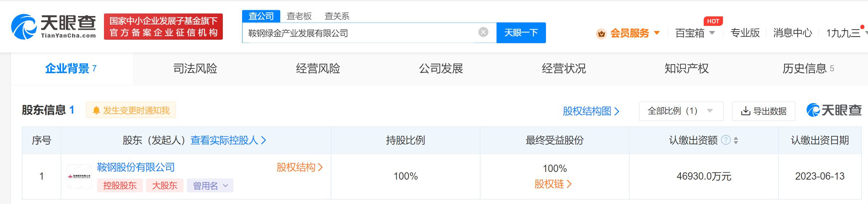Click the member service crown icon
This screenshot has width=868, height=204.
[602, 34]
